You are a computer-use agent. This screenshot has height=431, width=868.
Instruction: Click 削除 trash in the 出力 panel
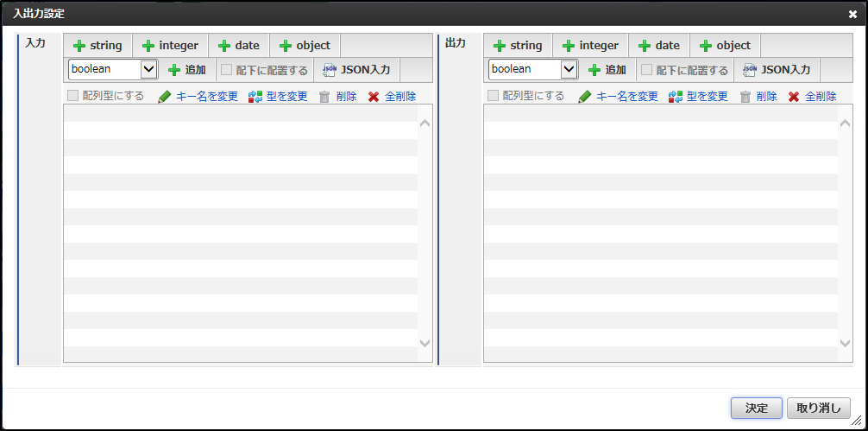(758, 97)
